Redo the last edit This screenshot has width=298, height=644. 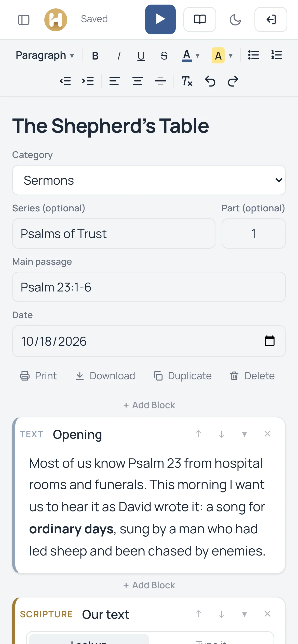233,81
